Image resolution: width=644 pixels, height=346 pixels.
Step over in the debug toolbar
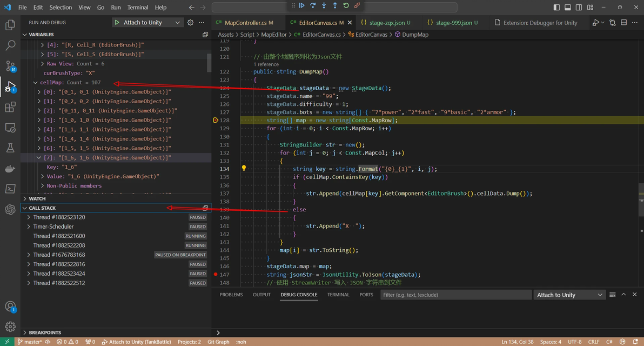coord(313,6)
